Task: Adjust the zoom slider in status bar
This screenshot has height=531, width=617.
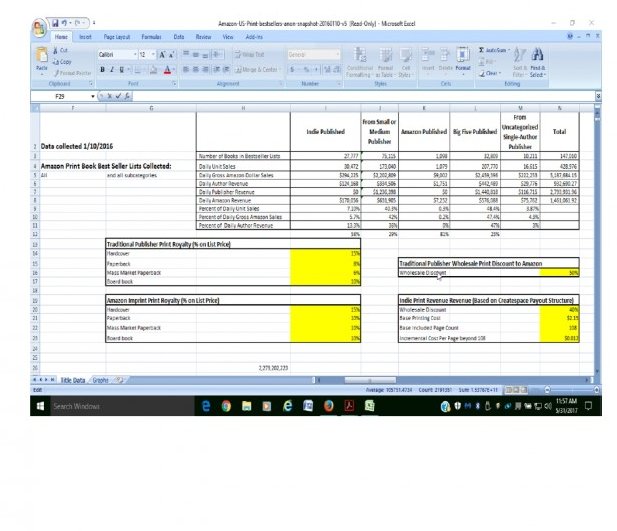Action: click(571, 390)
